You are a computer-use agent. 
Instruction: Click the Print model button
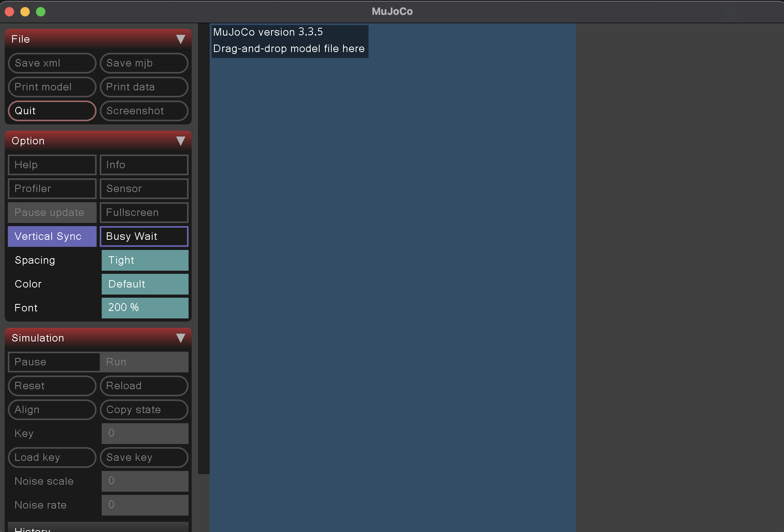coord(52,87)
